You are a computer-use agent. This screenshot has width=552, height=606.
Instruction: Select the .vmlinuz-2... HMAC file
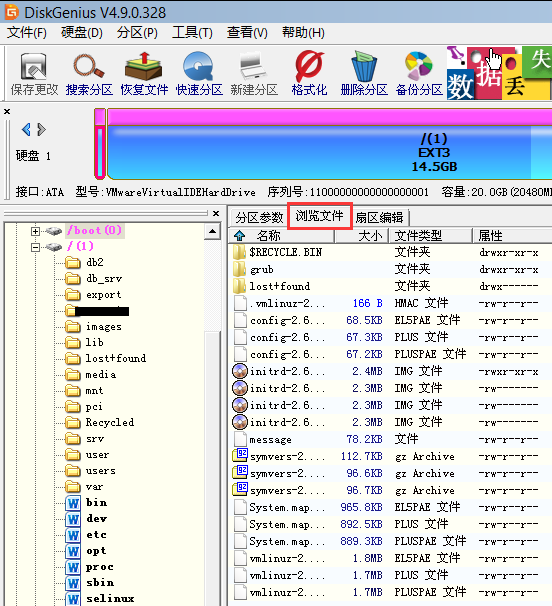pos(390,303)
